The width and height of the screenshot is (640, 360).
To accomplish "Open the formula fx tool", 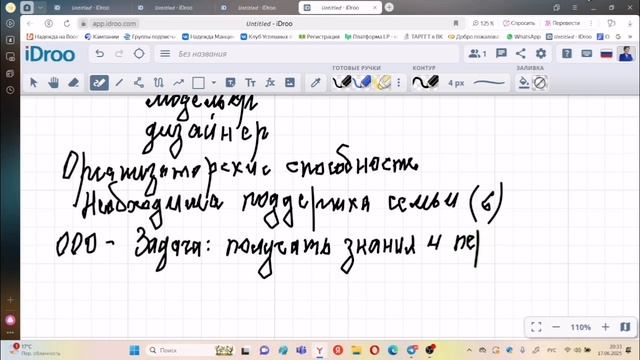I will click(270, 83).
